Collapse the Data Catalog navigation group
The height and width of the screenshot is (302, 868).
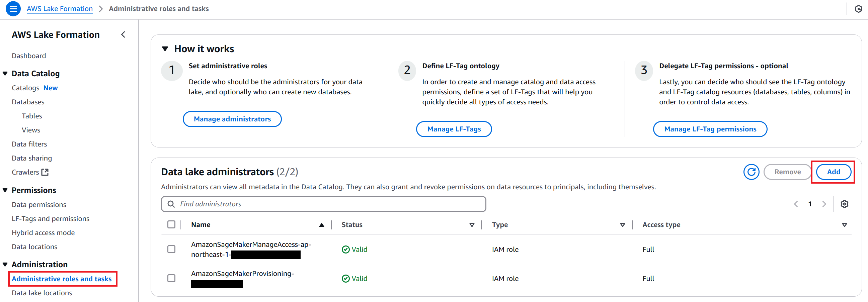coord(5,74)
